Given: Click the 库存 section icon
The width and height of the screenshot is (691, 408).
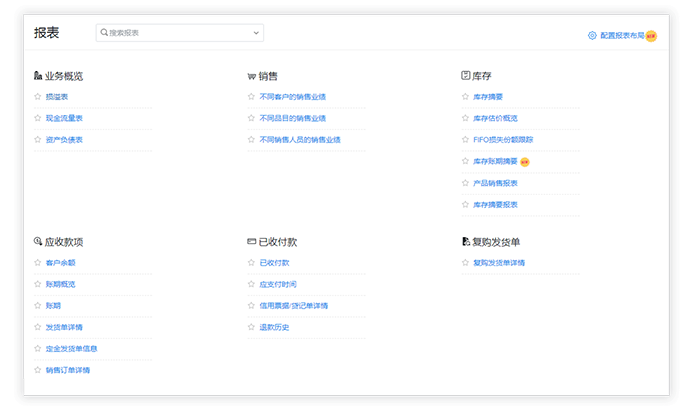Looking at the screenshot, I should tap(465, 75).
